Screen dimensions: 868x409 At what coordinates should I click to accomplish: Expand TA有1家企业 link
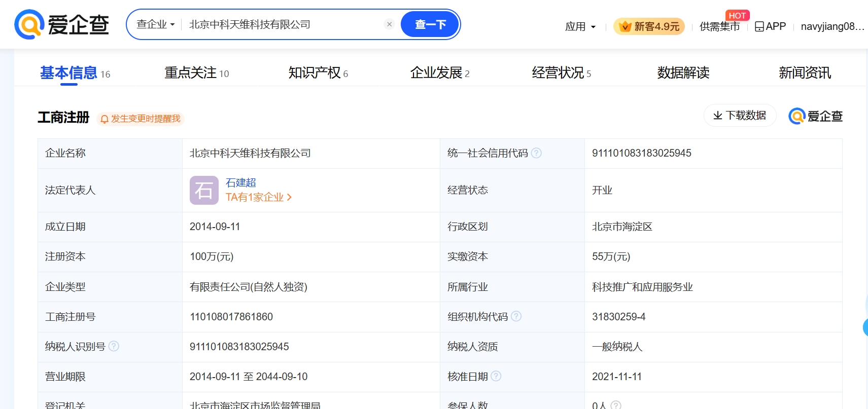point(258,197)
